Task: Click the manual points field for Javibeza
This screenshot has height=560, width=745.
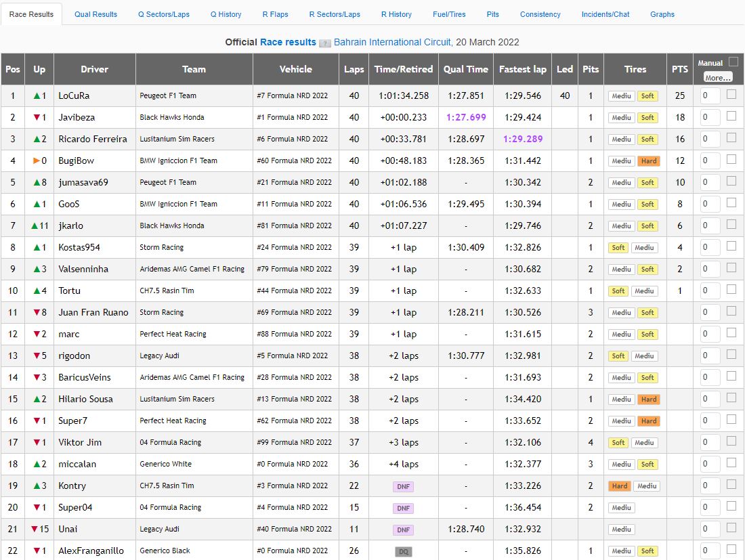Action: click(710, 117)
